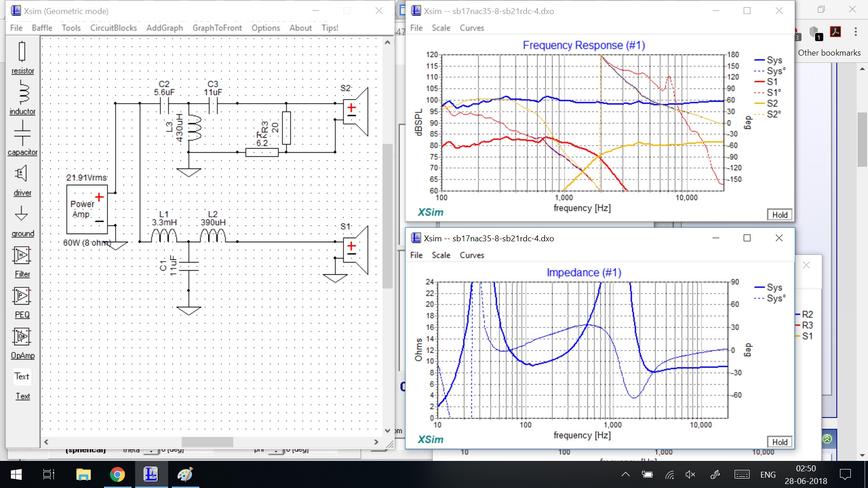Click the S1 driver in schematic

(x=356, y=249)
